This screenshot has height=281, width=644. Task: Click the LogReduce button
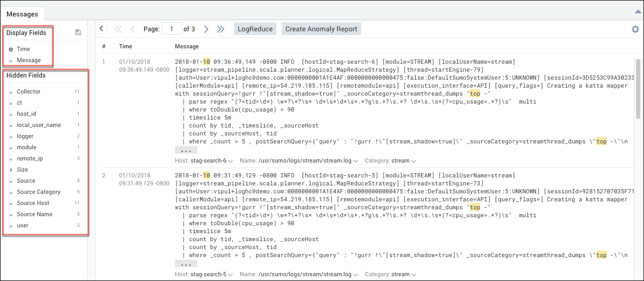click(x=255, y=29)
